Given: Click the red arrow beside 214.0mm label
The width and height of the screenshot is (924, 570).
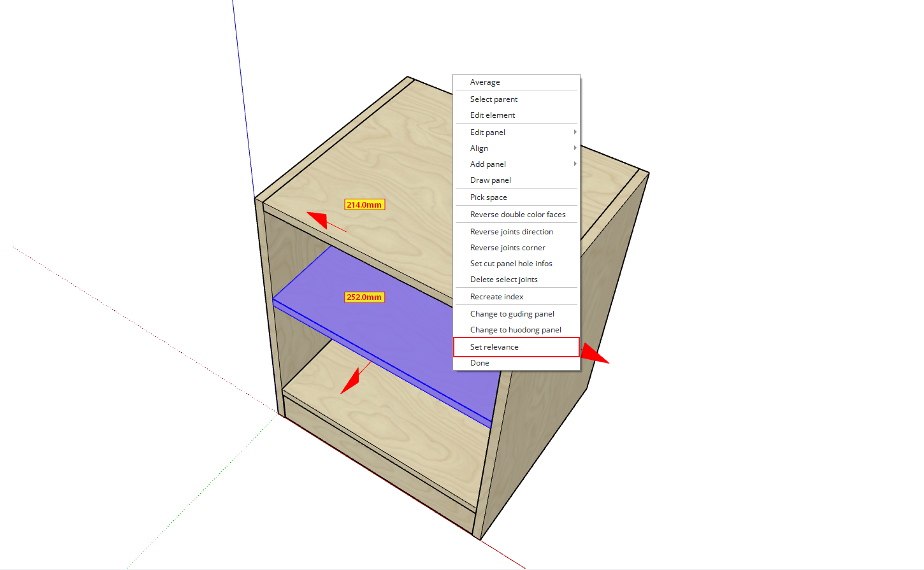Looking at the screenshot, I should point(319,219).
